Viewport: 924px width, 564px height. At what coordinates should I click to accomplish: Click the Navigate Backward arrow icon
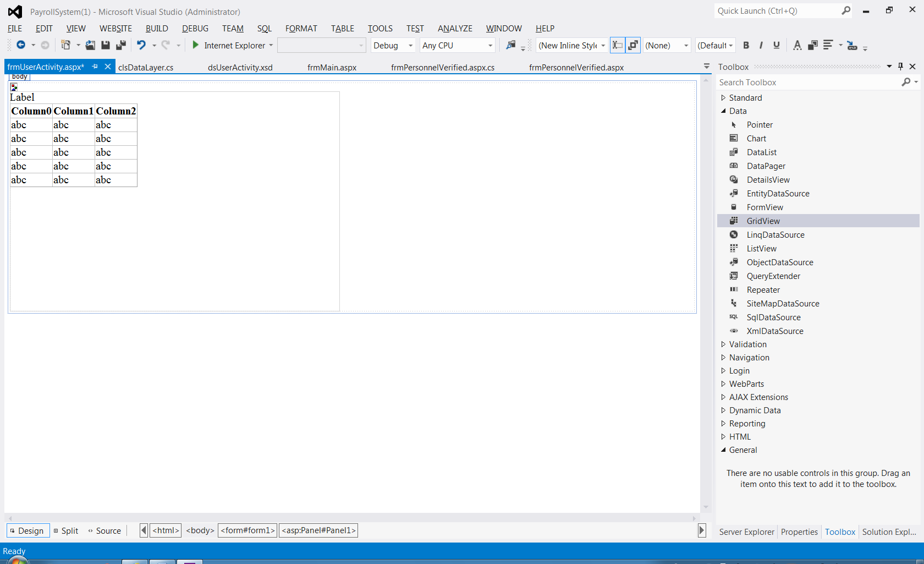click(x=21, y=45)
